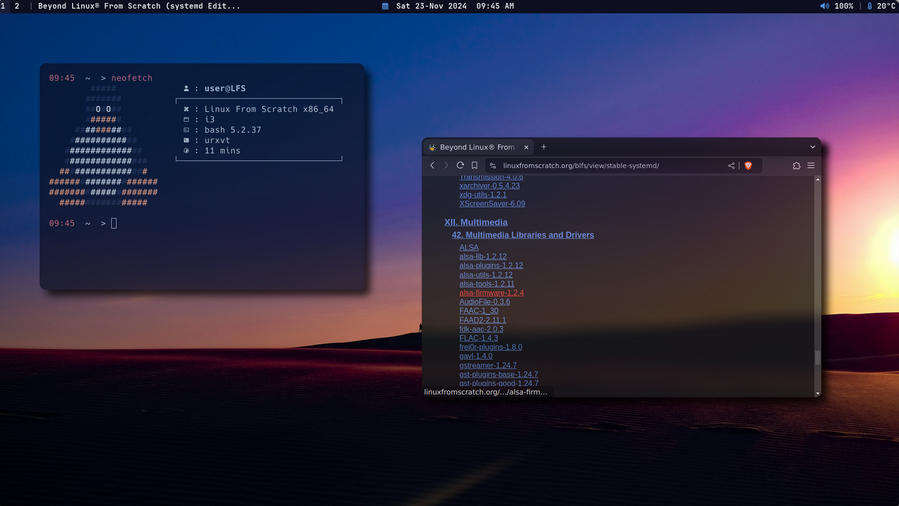Bookmark this page with the bookmark icon
The height and width of the screenshot is (506, 899).
[x=474, y=165]
